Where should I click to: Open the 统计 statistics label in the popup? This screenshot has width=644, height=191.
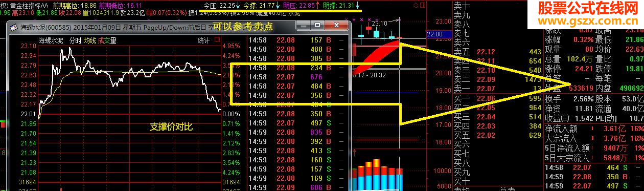pyautogui.click(x=203, y=40)
